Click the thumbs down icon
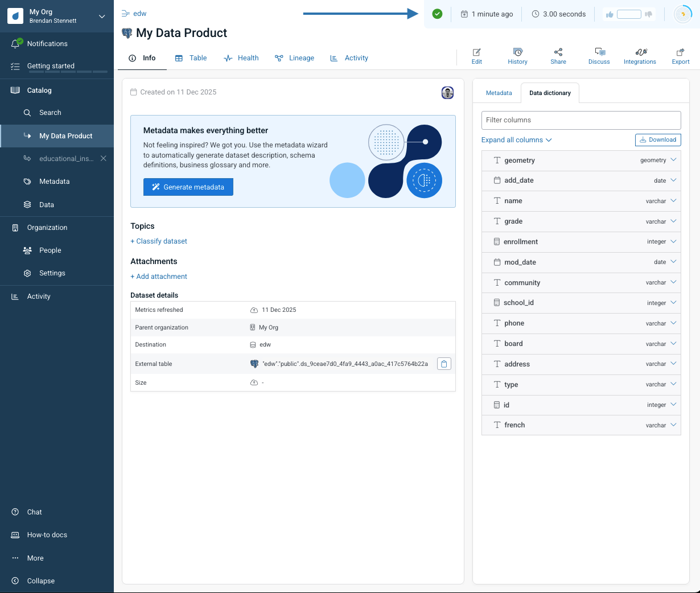700x593 pixels. point(648,14)
